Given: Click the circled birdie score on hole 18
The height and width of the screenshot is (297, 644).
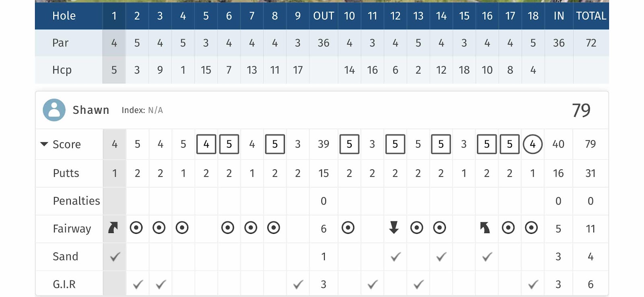Looking at the screenshot, I should tap(533, 144).
